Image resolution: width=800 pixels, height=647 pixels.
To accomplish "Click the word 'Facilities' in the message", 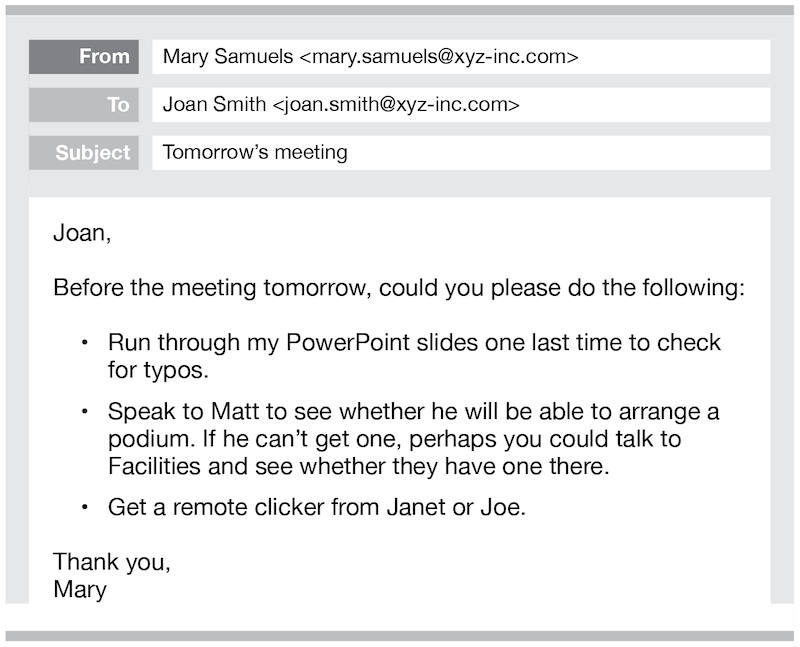I will coord(154,466).
